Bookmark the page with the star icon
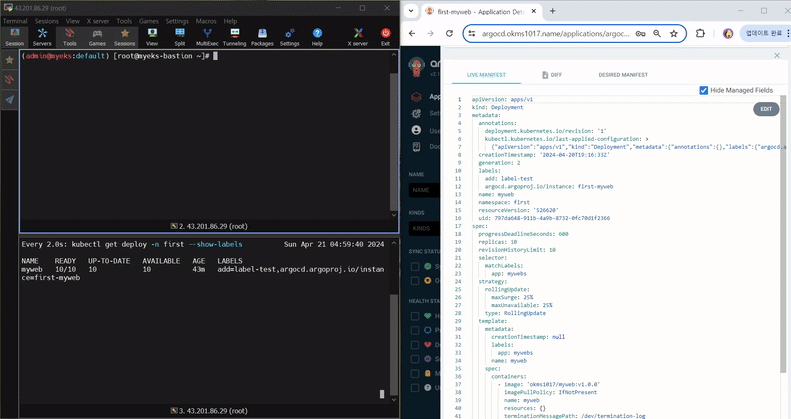Screen dimensions: 791x419 click(673, 33)
